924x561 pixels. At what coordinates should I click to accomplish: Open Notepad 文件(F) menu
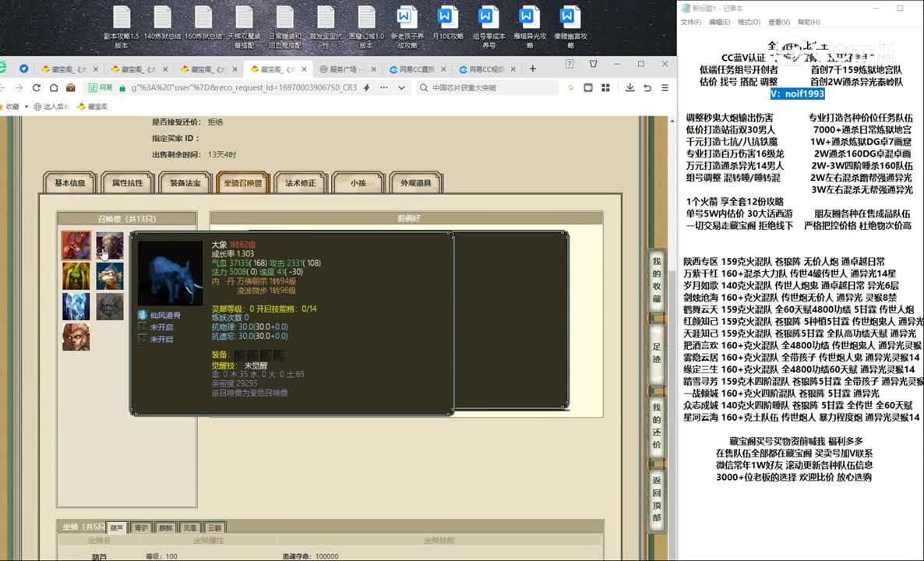pyautogui.click(x=690, y=23)
